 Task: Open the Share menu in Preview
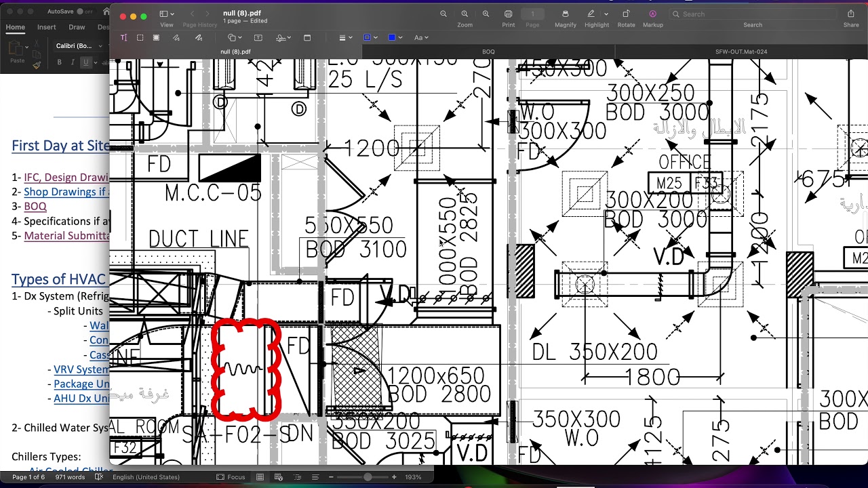click(x=851, y=14)
